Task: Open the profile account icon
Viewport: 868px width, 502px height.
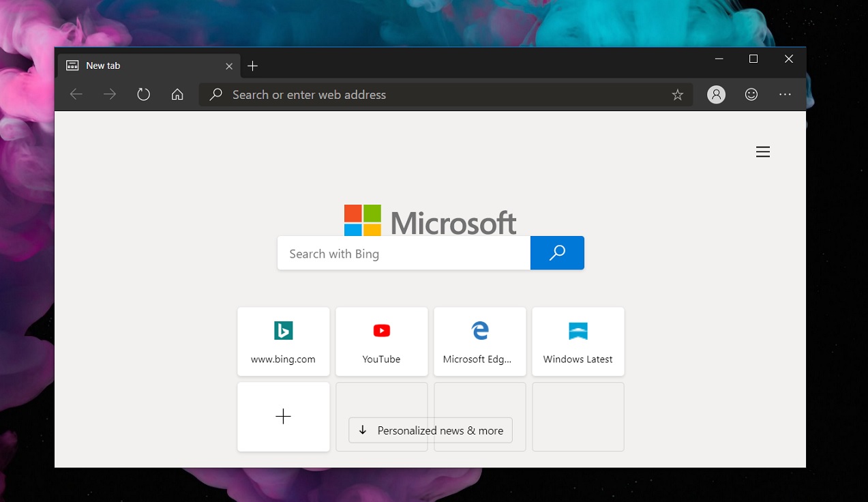Action: (715, 94)
